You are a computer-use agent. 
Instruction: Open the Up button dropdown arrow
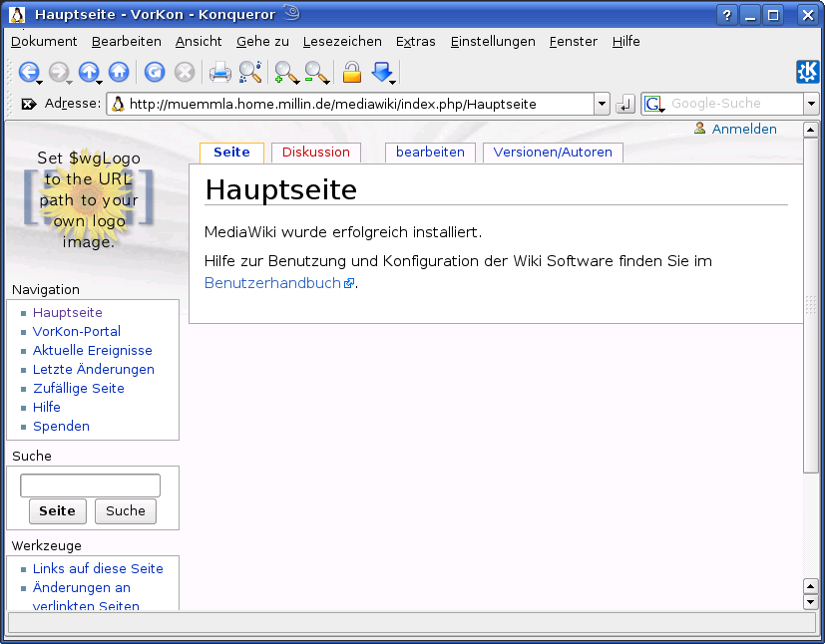(100, 82)
